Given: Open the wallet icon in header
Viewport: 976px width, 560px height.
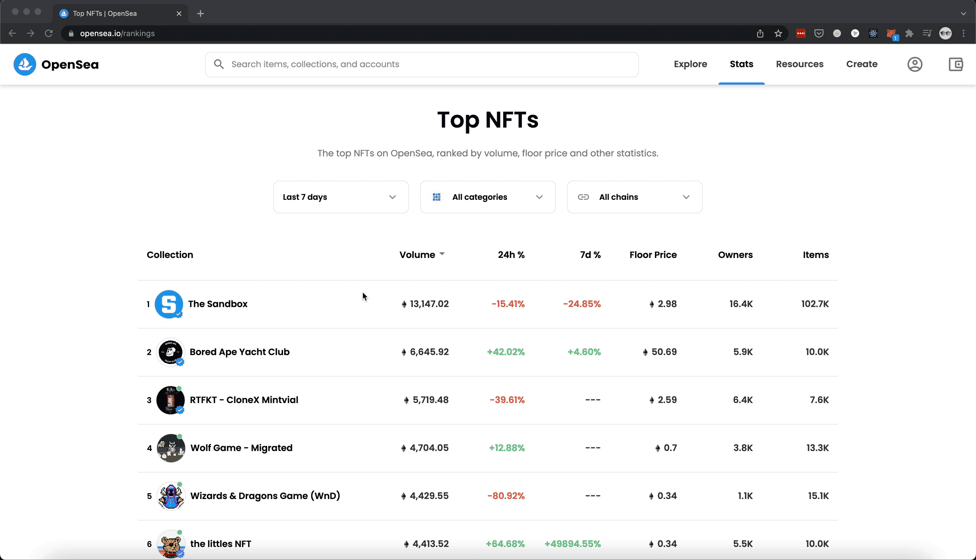Looking at the screenshot, I should 956,64.
